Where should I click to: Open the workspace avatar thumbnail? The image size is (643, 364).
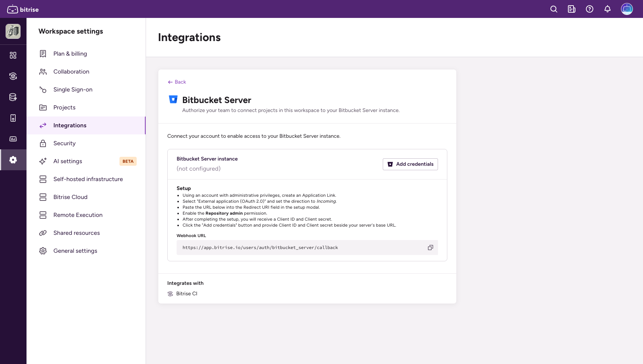13,31
